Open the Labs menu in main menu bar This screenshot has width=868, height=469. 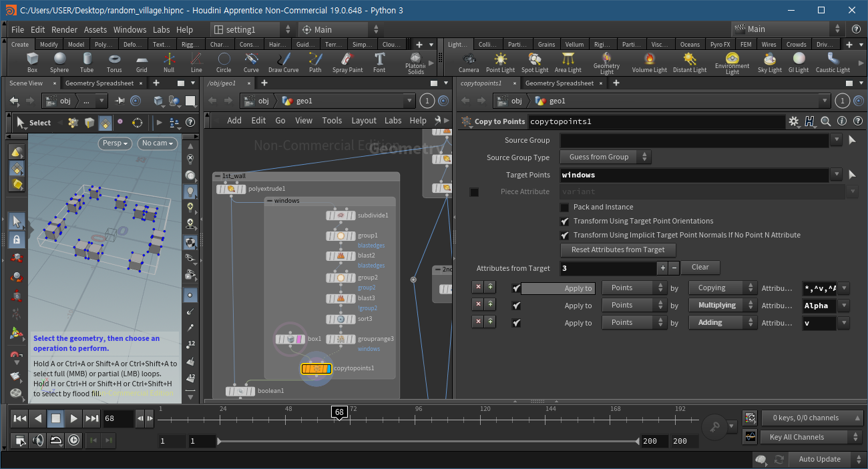pyautogui.click(x=162, y=29)
